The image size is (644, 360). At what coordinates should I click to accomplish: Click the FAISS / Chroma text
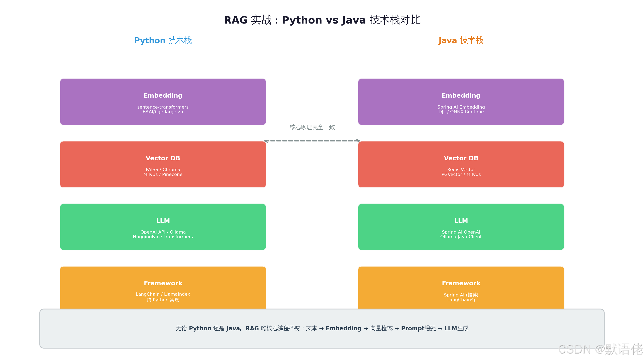[x=163, y=169]
